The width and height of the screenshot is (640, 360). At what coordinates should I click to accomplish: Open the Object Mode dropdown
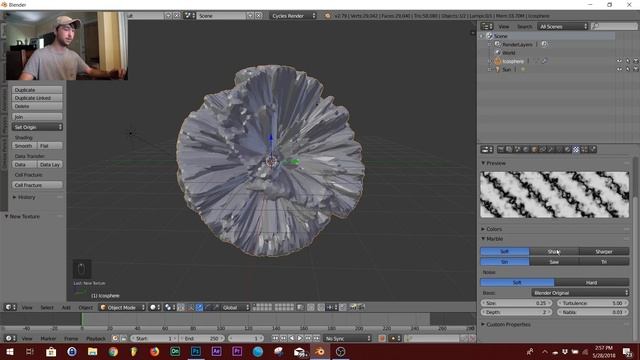click(122, 307)
